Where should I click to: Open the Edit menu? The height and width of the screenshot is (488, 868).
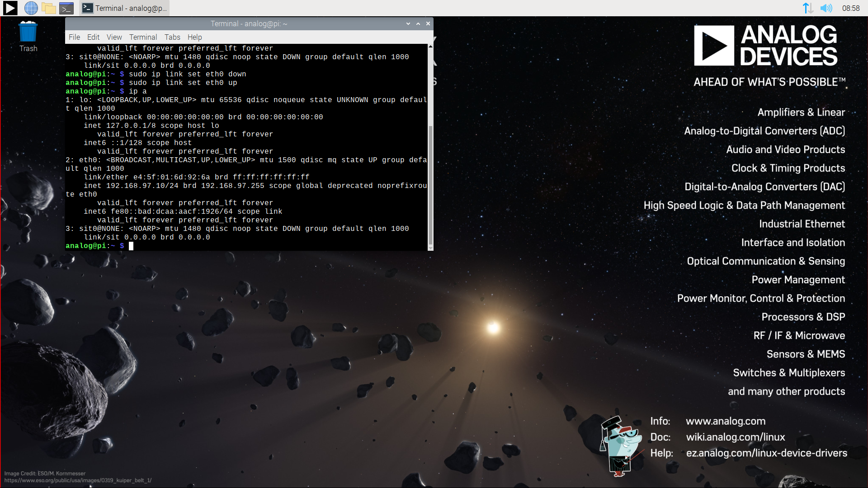(x=93, y=37)
